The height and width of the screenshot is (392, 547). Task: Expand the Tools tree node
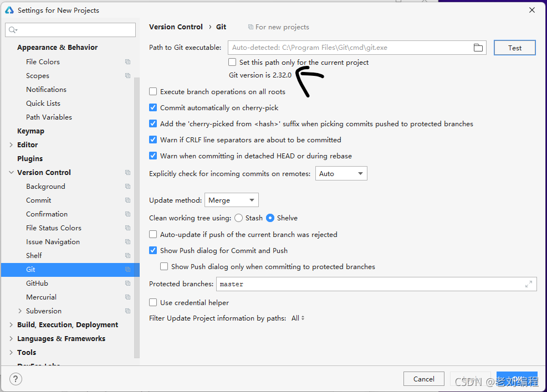point(11,352)
